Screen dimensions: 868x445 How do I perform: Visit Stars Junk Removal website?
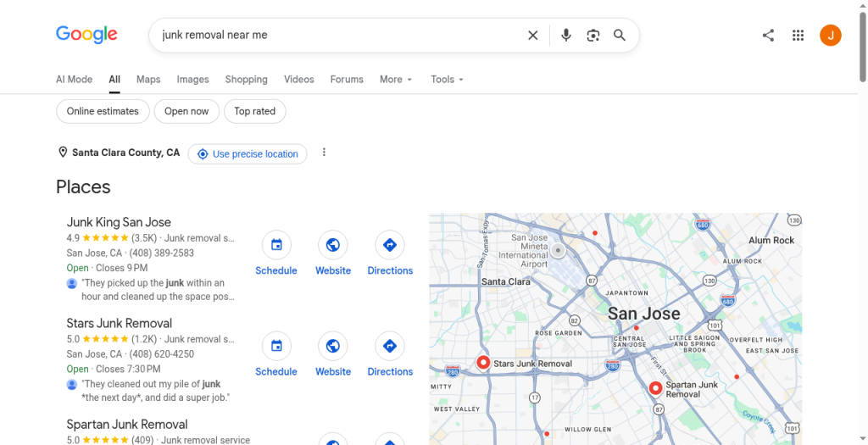tap(333, 355)
